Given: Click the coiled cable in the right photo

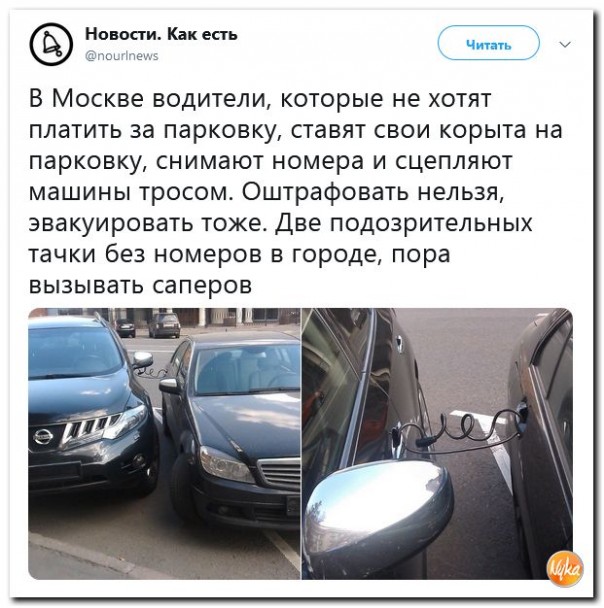Looking at the screenshot, I should (457, 430).
